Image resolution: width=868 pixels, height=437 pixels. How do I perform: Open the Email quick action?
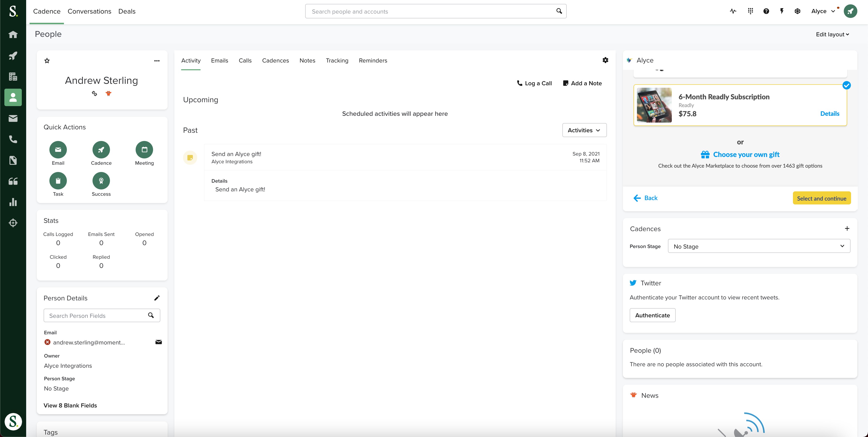point(58,150)
